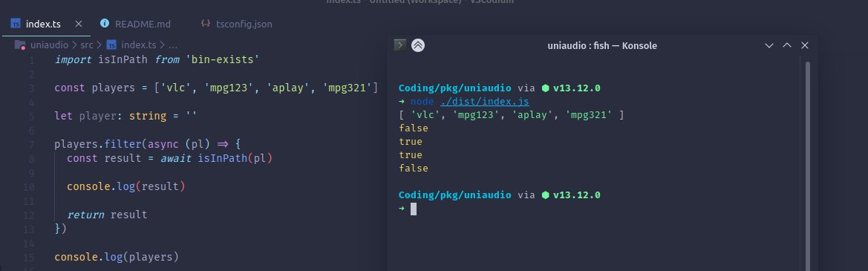Click the Konsole terminal app icon

point(399,45)
